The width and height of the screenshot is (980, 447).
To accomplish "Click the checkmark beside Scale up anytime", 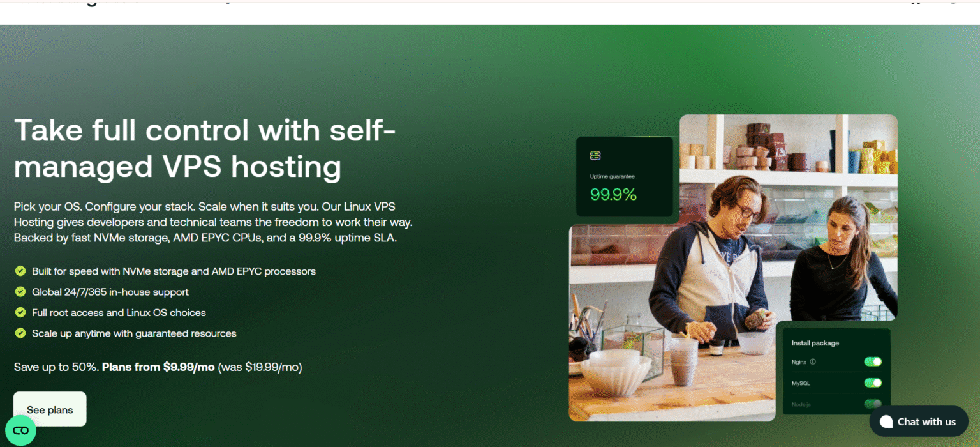I will click(x=20, y=333).
